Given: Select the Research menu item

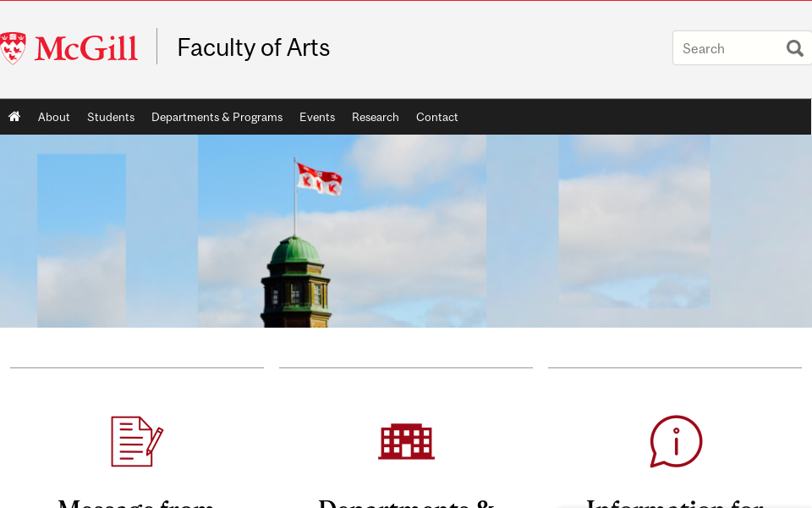Looking at the screenshot, I should 375,116.
